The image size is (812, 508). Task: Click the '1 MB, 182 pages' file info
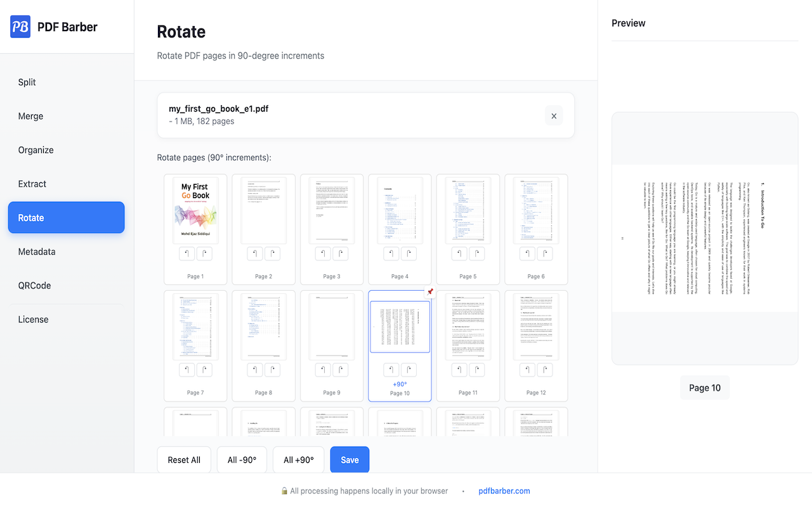click(x=202, y=121)
